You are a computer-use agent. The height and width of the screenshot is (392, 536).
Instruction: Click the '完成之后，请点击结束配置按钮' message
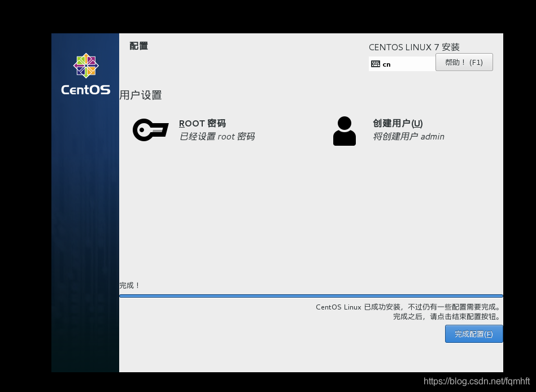pyautogui.click(x=447, y=316)
